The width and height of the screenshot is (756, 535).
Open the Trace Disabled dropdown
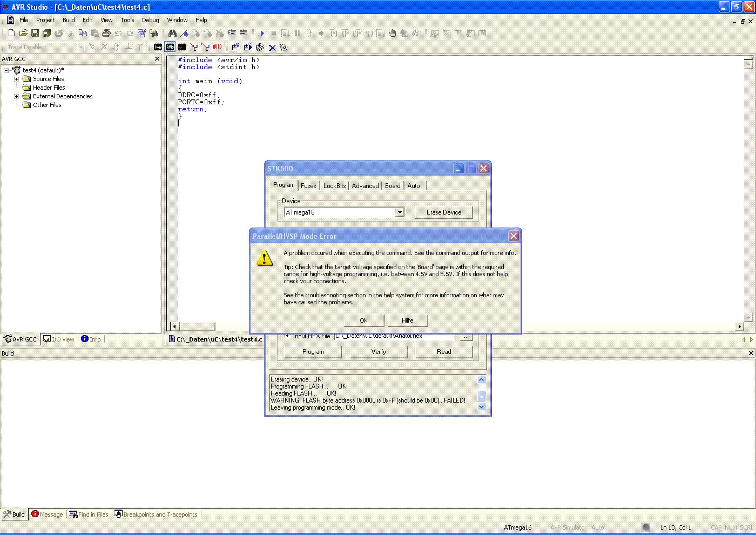point(81,47)
